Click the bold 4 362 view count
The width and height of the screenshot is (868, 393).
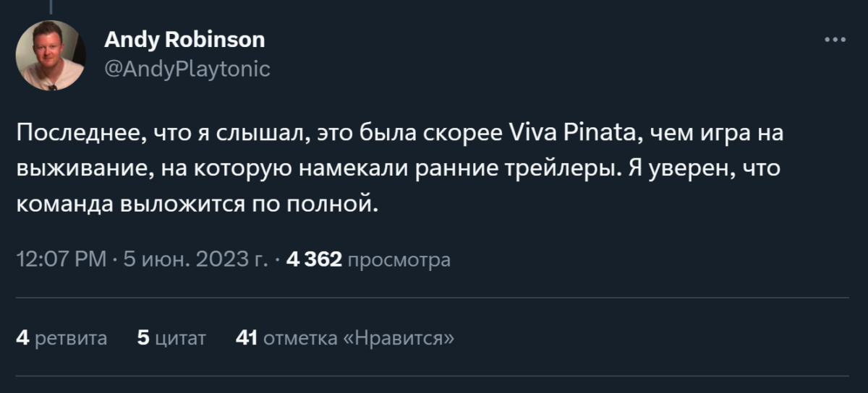[x=314, y=259]
